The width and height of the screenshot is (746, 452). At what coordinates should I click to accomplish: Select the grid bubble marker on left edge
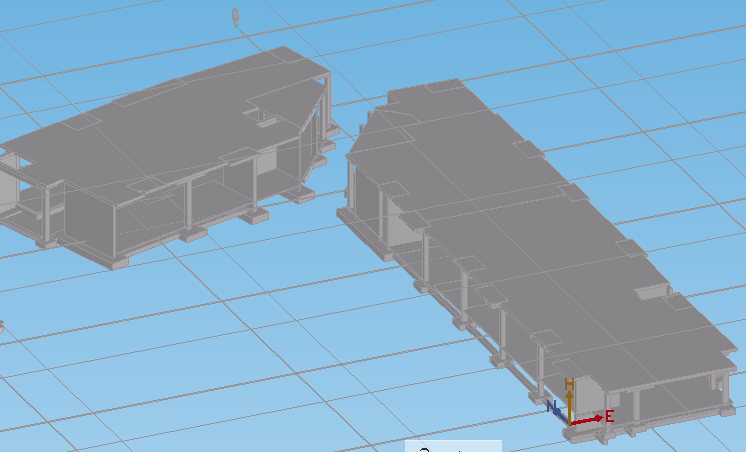click(x=2, y=326)
